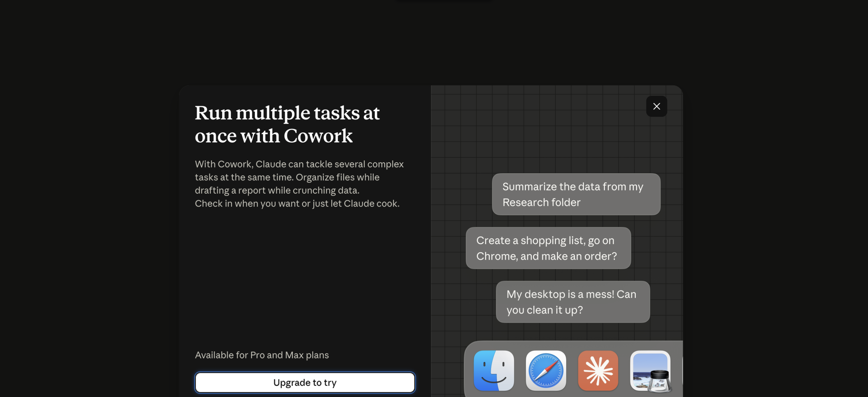
Task: Close the Cowork promo dialog
Action: pos(656,106)
